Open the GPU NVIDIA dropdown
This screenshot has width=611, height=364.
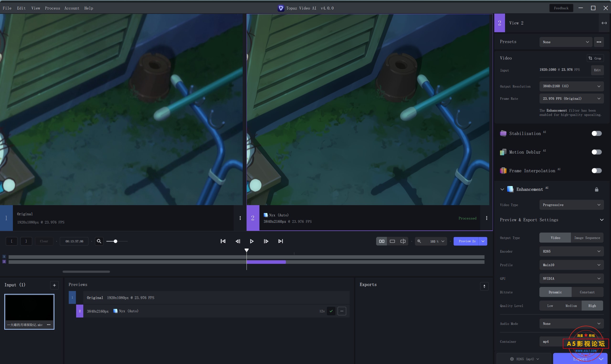(x=571, y=279)
